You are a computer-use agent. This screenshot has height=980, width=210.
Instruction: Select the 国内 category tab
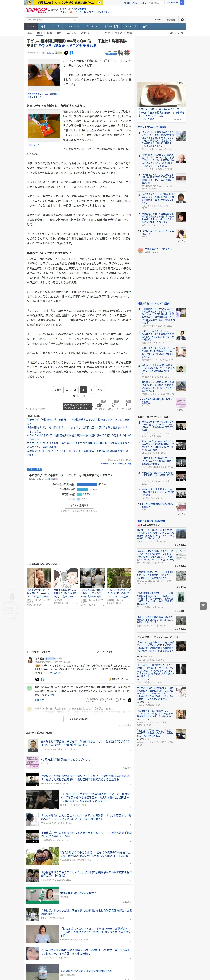point(40,33)
